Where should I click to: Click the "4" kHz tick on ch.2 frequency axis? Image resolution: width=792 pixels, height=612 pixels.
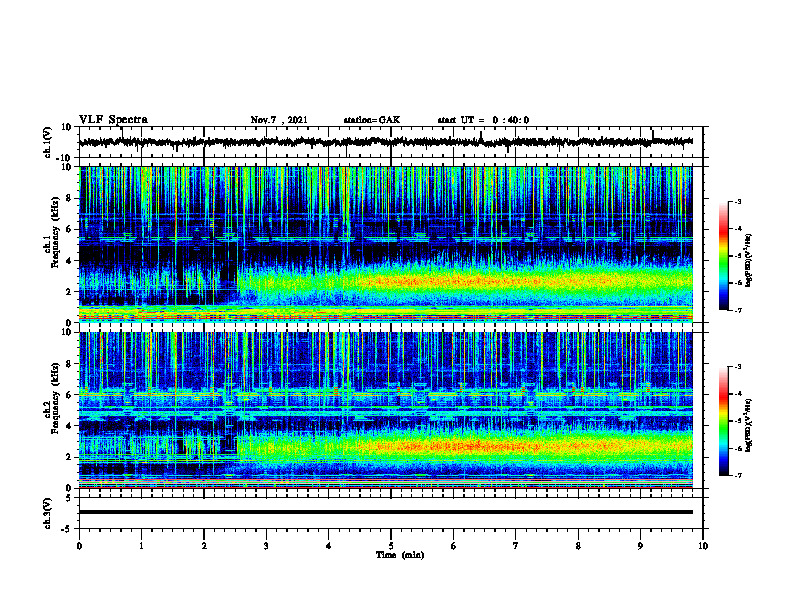(x=70, y=426)
